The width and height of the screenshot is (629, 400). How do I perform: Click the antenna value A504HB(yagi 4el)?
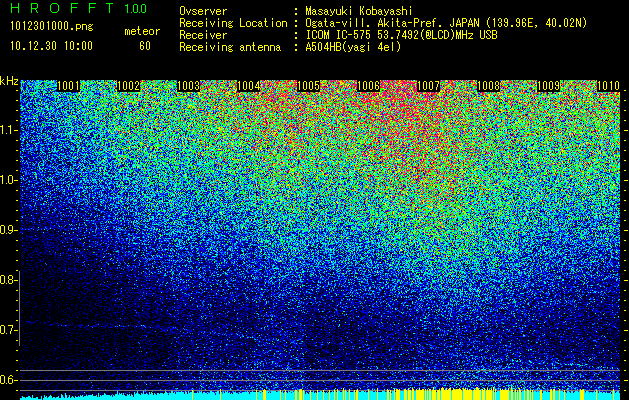(x=353, y=47)
